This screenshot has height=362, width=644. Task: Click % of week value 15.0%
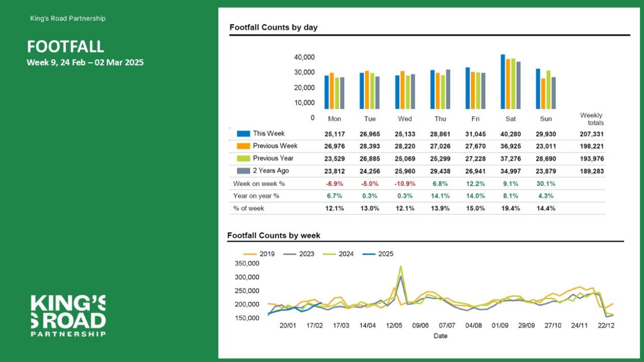475,209
